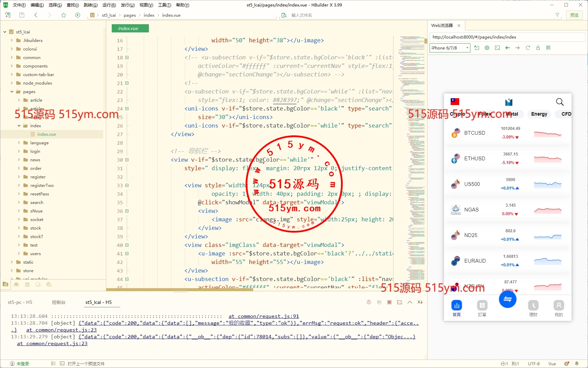The image size is (588, 368).
Task: Click the run play icon in toolbar
Action: [78, 15]
